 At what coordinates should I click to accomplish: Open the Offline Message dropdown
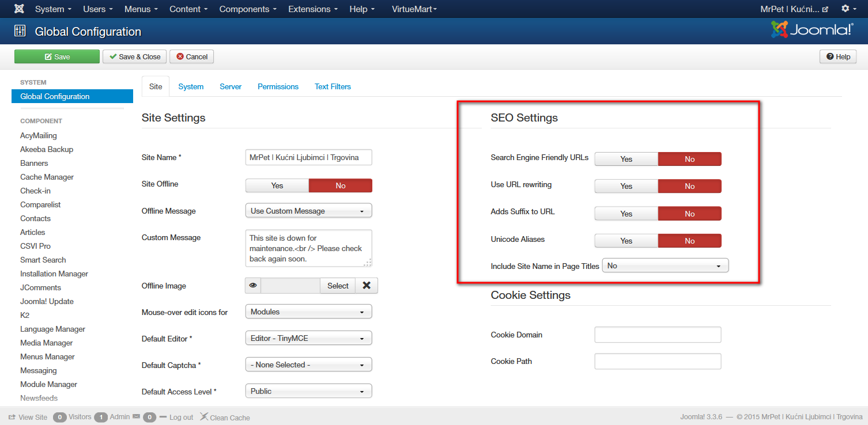[308, 211]
